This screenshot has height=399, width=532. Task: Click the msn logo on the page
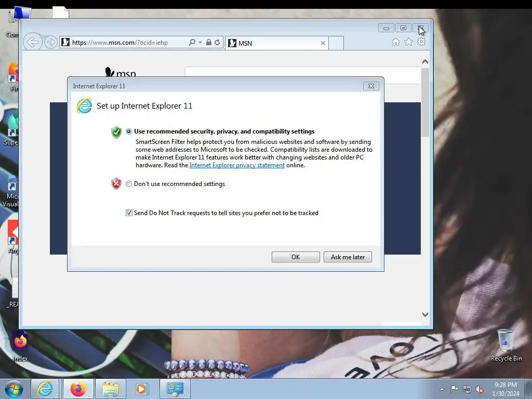click(x=121, y=72)
